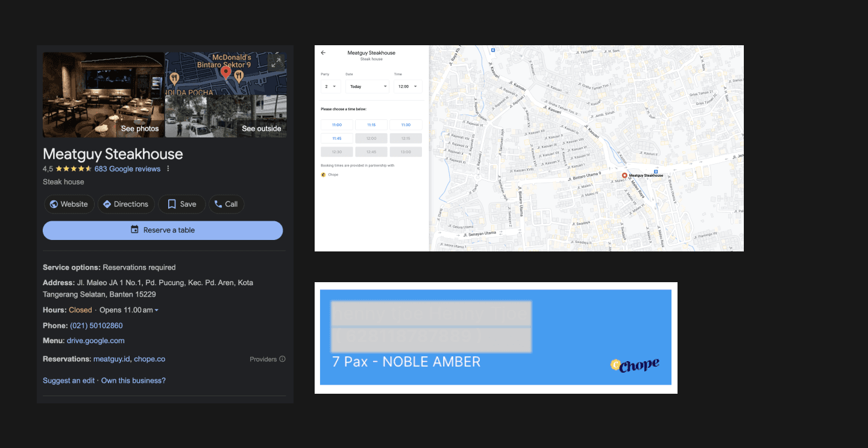The image size is (868, 448).
Task: Open the Party size dropdown
Action: pyautogui.click(x=331, y=86)
